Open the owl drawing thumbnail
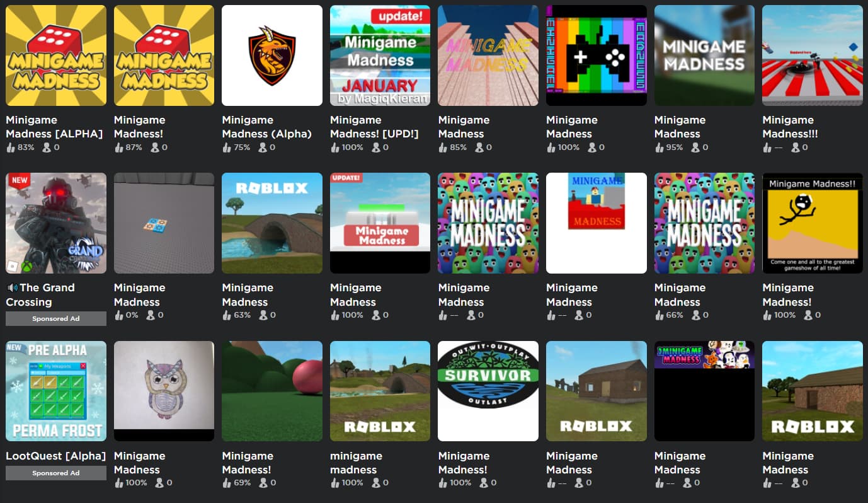This screenshot has width=868, height=503. 164,391
